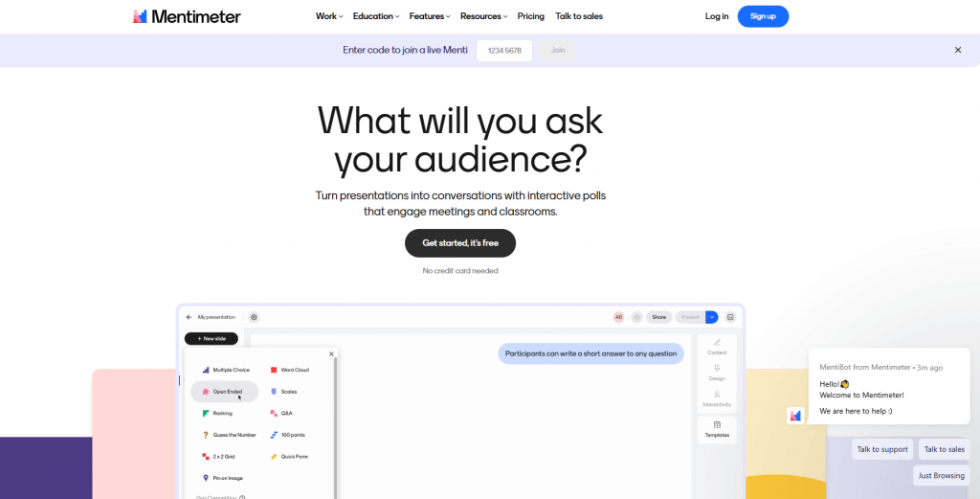Dismiss the join code banner
980x499 pixels.
[957, 50]
